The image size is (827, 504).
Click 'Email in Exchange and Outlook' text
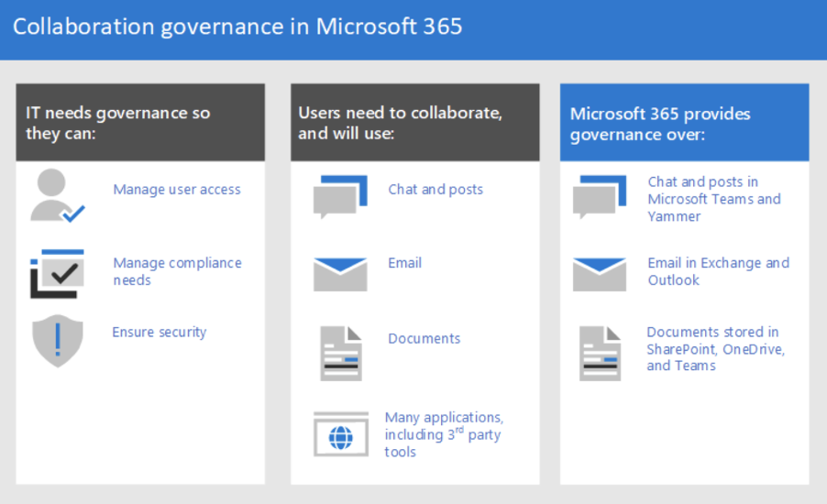tap(718, 271)
